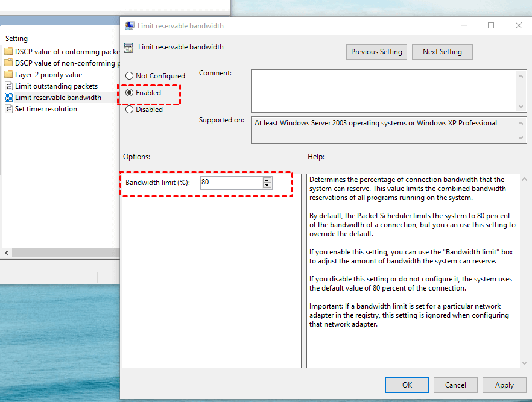Screen dimensions: 532x402
Task: Click the policy icon beside the setting heading
Action: point(128,48)
